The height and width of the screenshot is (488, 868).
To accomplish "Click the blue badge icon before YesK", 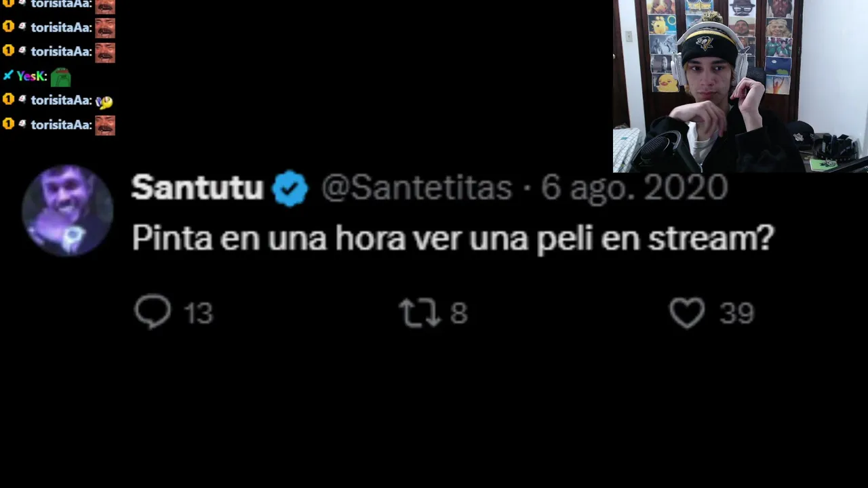I will (8, 76).
